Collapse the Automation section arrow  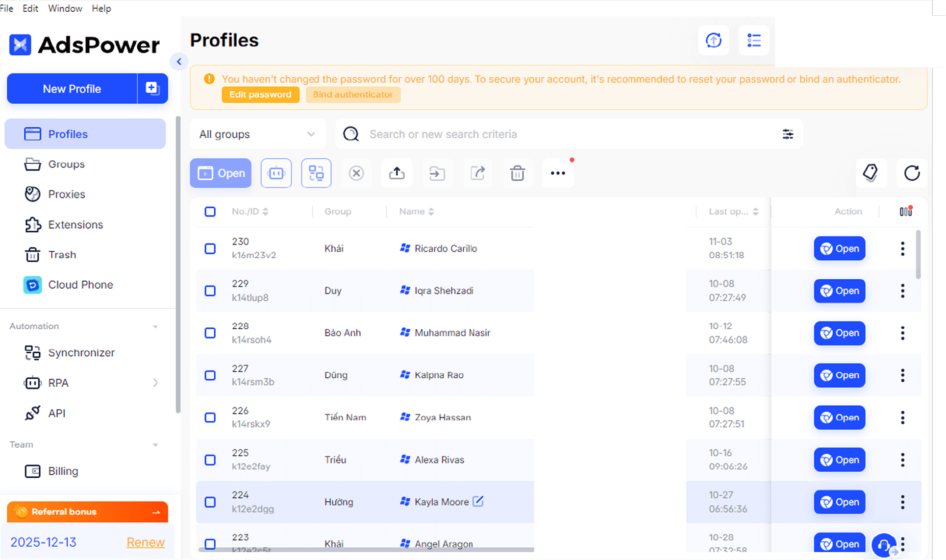155,327
